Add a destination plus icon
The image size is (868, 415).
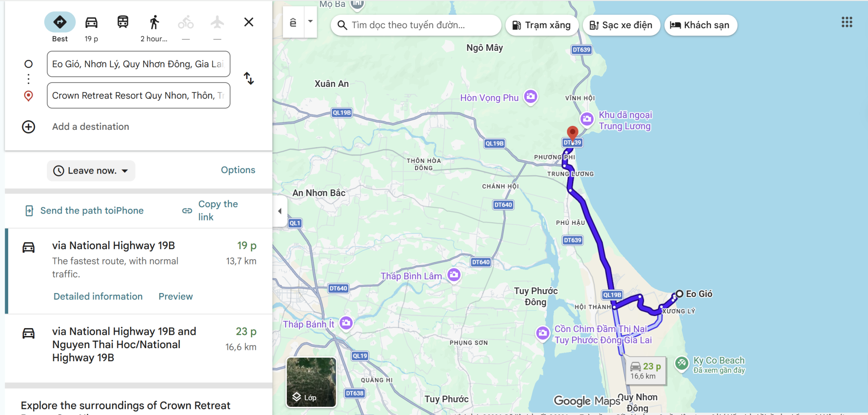29,127
